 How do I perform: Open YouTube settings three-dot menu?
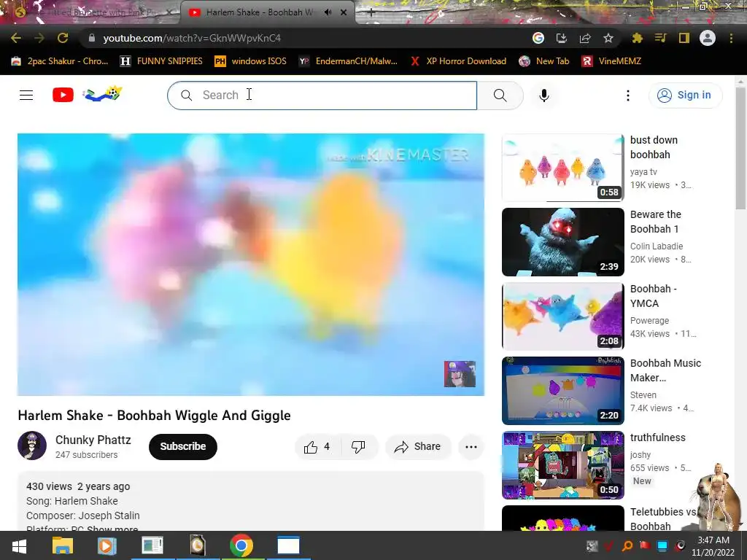(x=628, y=96)
